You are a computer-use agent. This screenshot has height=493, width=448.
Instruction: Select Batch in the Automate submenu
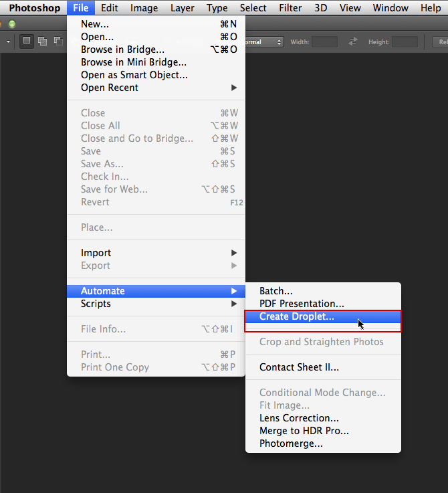(x=276, y=291)
